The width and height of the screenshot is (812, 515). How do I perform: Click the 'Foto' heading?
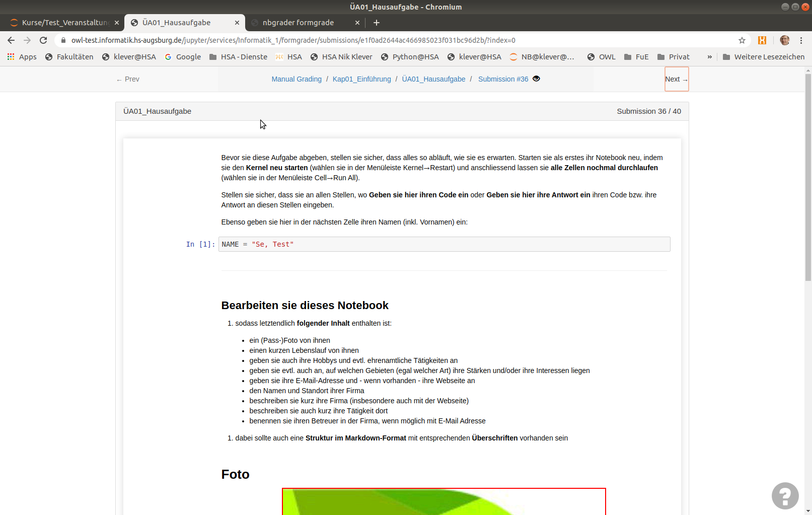236,474
